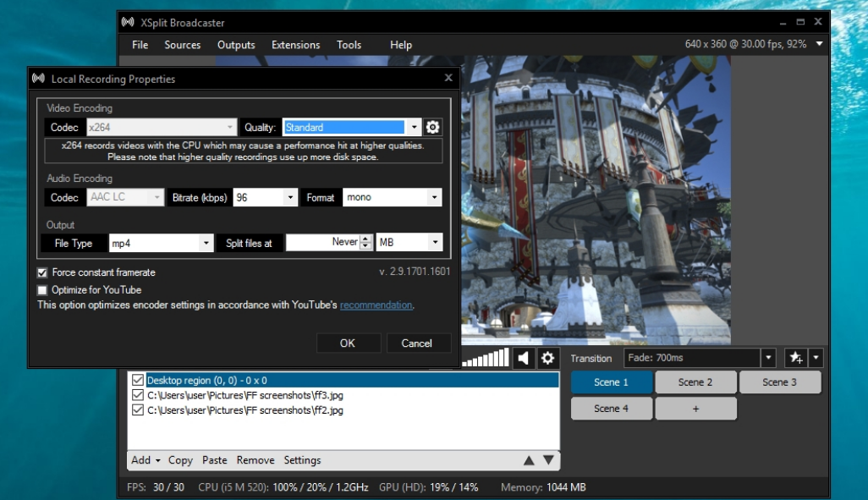The image size is (868, 500).
Task: Switch to Scene 4
Action: pos(611,409)
